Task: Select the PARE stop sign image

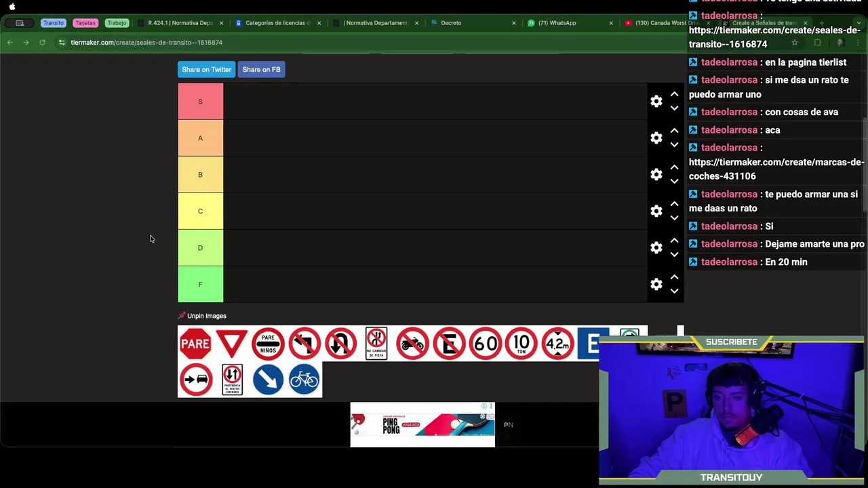Action: pyautogui.click(x=195, y=344)
